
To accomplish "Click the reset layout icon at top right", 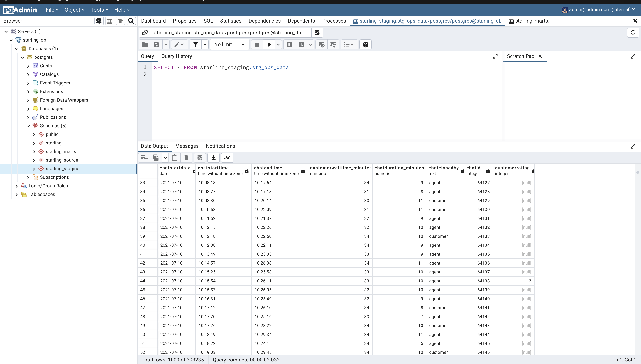I will [633, 33].
